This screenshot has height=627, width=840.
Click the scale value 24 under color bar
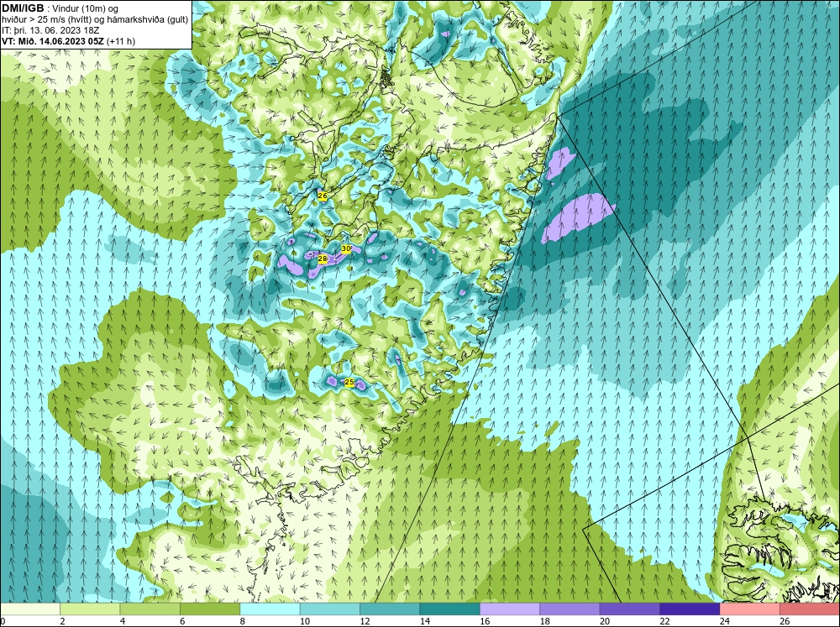(724, 621)
